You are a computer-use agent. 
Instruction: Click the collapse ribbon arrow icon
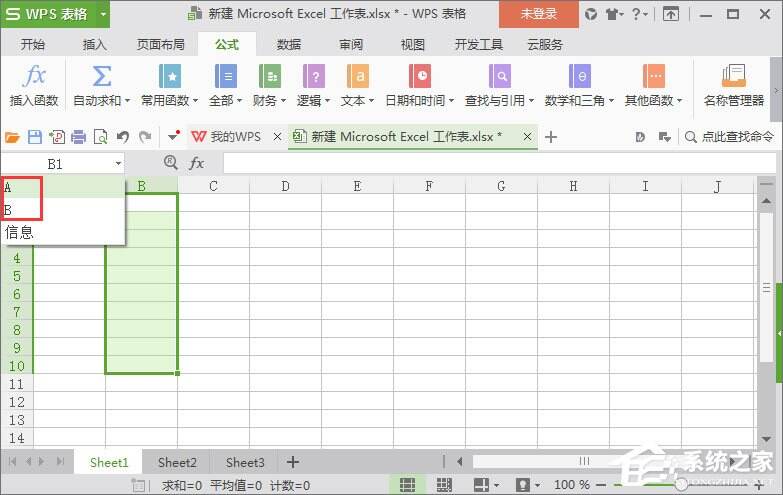[x=671, y=14]
